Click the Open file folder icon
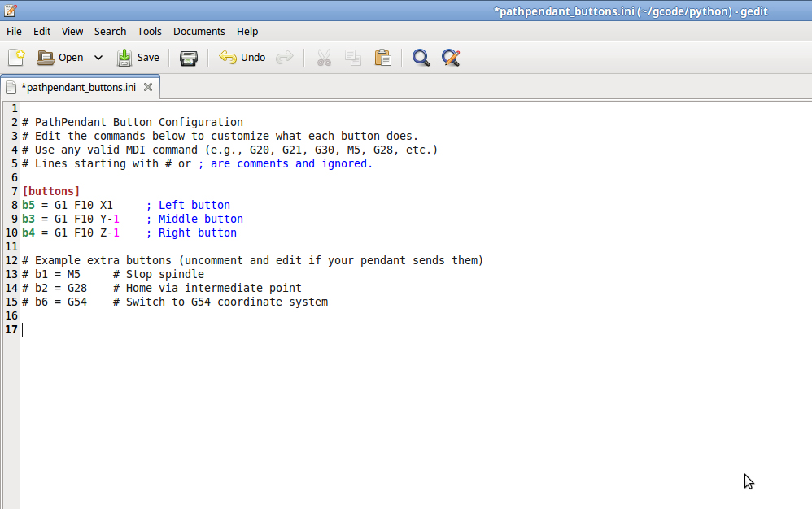This screenshot has height=509, width=812. [46, 58]
